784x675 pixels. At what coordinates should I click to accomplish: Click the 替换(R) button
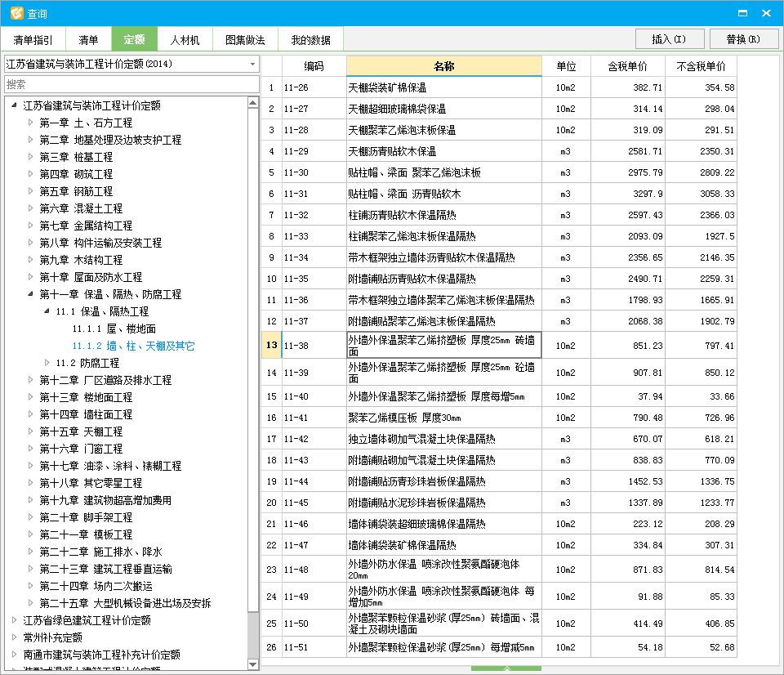coord(743,38)
